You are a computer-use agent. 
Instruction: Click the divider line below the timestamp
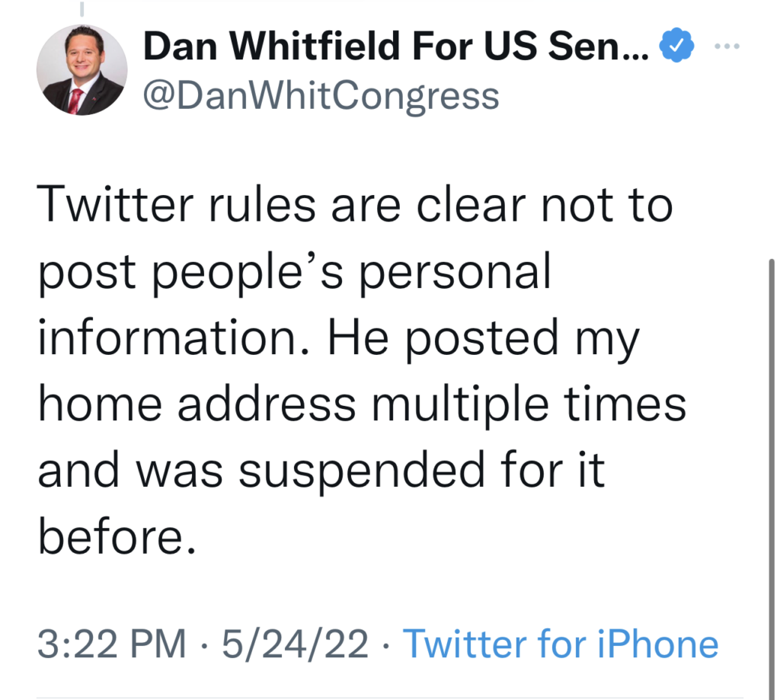pos(390,698)
